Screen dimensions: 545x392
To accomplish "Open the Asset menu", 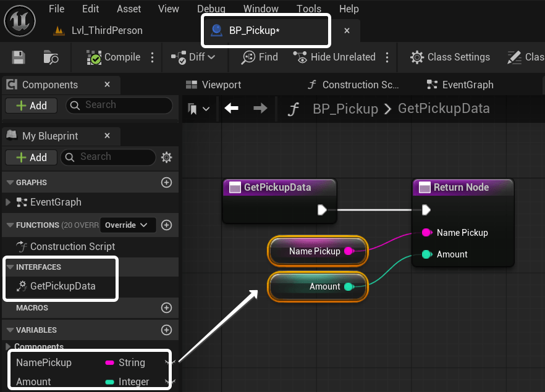I will click(129, 9).
